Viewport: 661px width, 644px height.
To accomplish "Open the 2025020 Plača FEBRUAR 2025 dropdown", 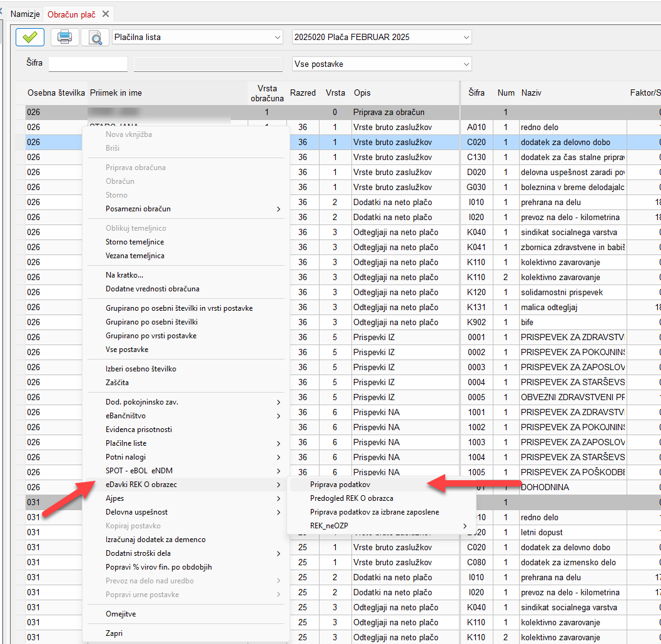I will [x=381, y=37].
